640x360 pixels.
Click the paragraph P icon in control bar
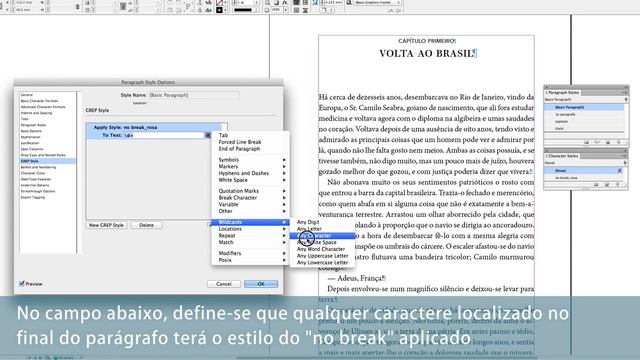pos(188,6)
